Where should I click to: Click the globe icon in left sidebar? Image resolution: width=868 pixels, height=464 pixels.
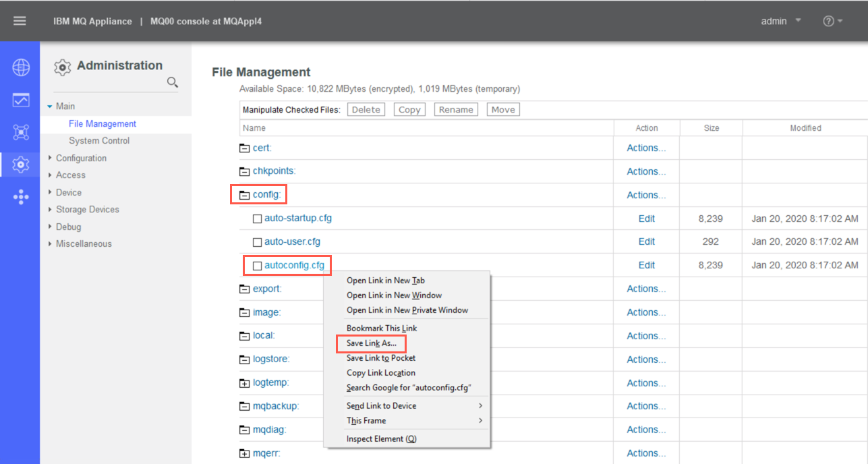tap(21, 67)
